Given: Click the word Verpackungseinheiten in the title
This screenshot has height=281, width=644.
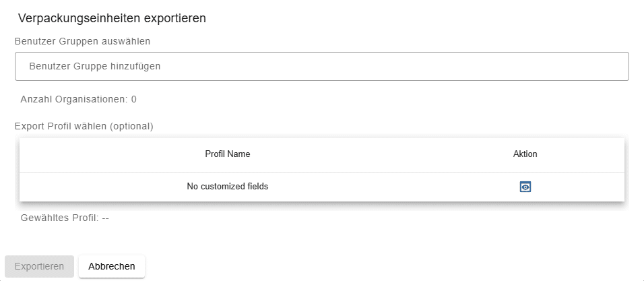Looking at the screenshot, I should 79,18.
